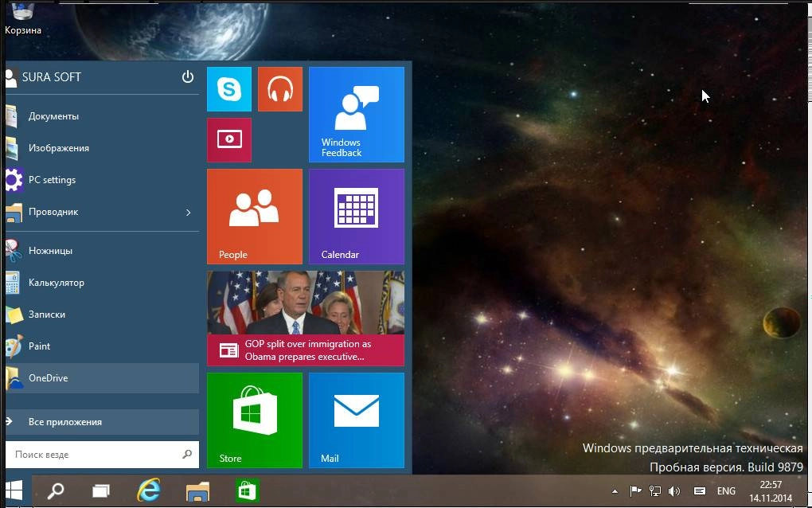Click the Windows Start button
This screenshot has height=508, width=812.
(14, 490)
